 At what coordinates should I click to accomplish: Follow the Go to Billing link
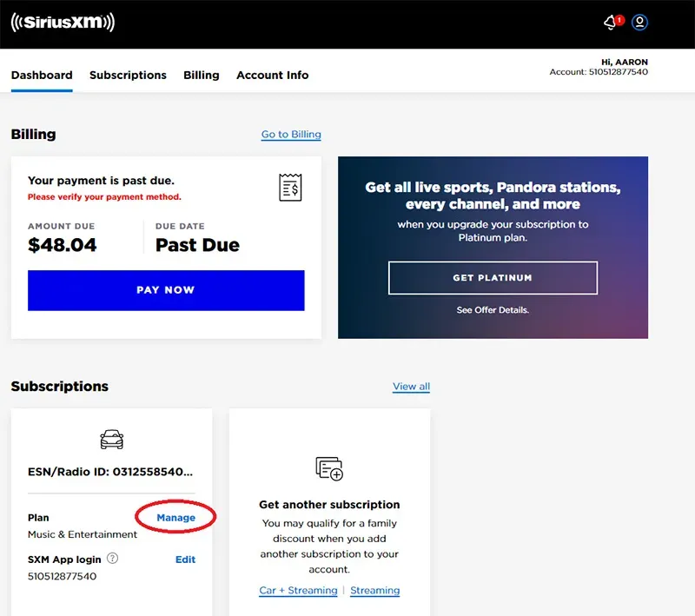[x=291, y=135]
